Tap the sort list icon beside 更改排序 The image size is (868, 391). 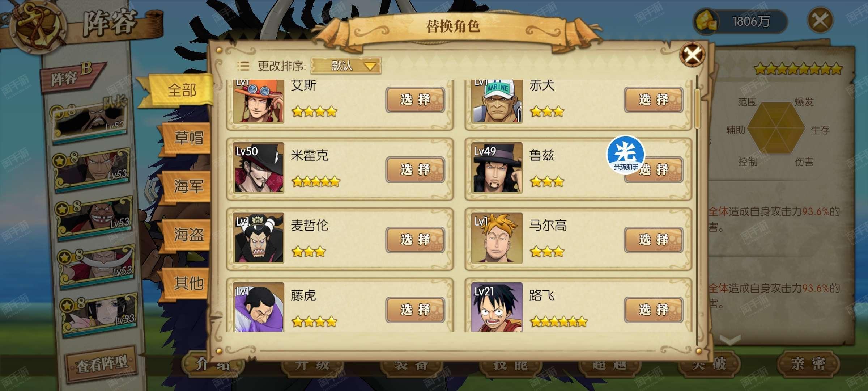coord(243,66)
